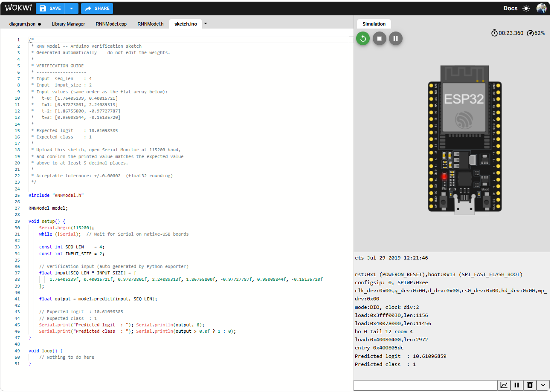Select the sketch.ino tab
Viewport: 551px width, 392px height.
click(186, 24)
